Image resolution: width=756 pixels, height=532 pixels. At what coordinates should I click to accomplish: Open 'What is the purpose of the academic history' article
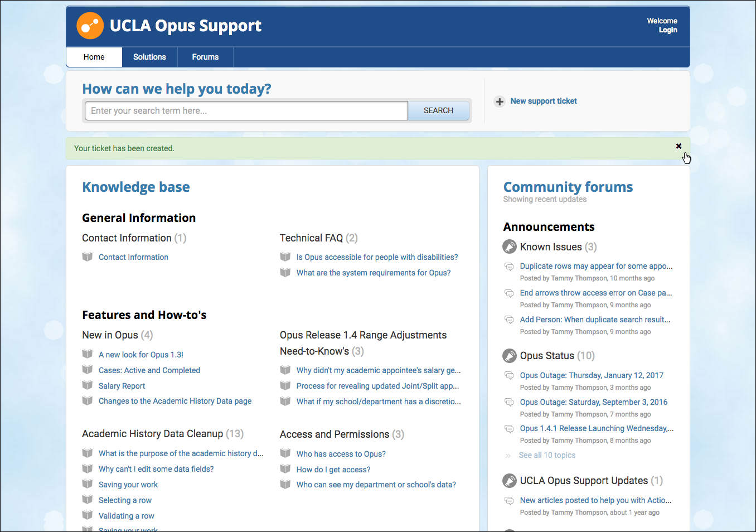click(181, 453)
